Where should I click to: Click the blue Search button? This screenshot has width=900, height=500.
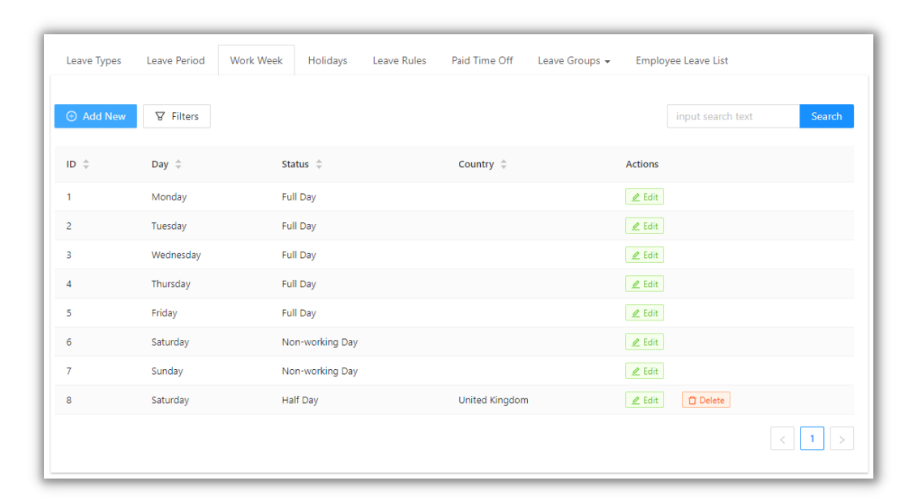point(826,117)
